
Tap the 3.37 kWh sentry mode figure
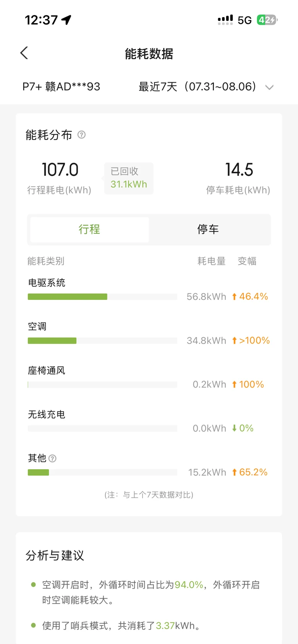(165, 626)
